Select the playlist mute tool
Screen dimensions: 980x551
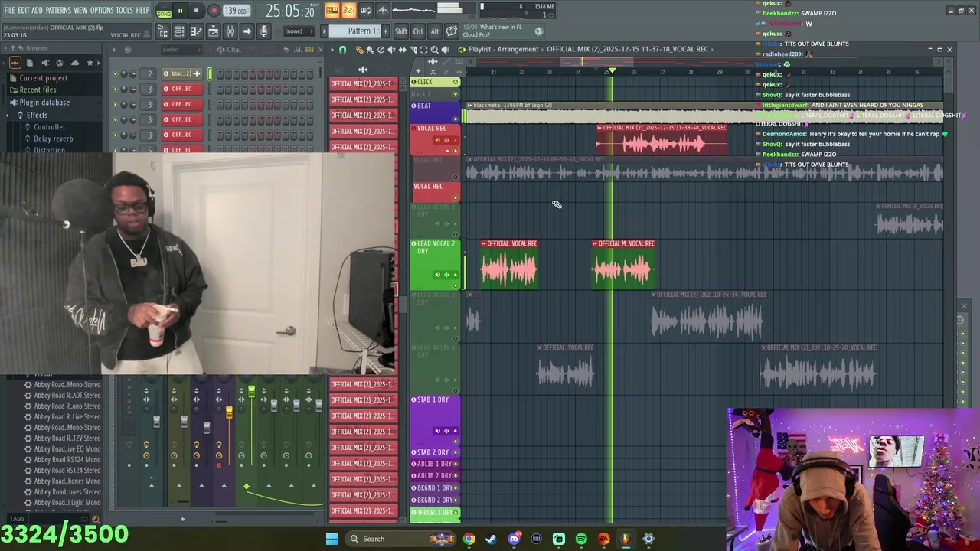391,50
